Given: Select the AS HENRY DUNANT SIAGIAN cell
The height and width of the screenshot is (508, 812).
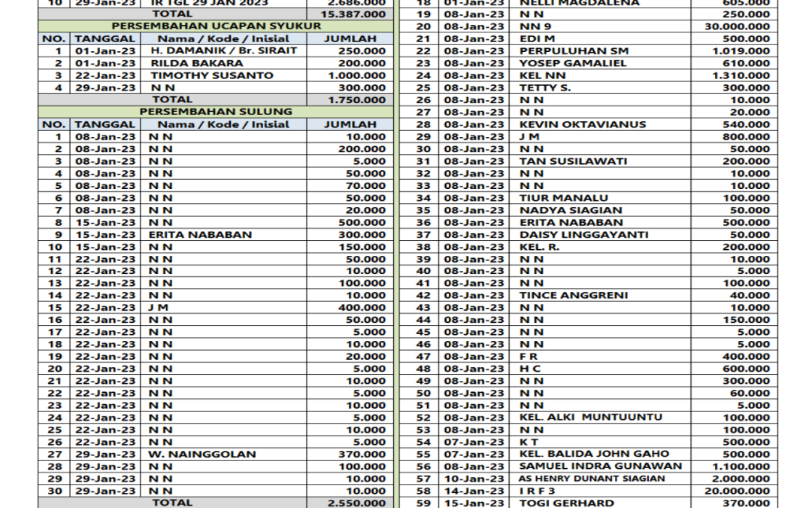Looking at the screenshot, I should click(x=592, y=479).
